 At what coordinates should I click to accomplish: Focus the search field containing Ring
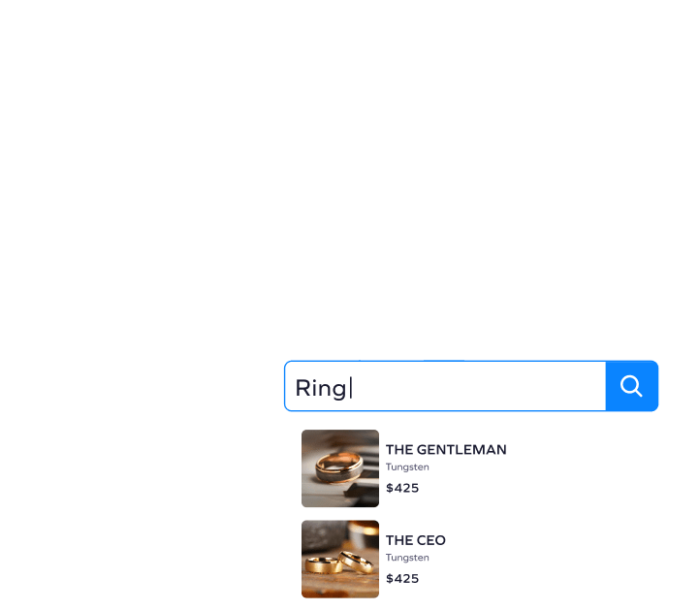pyautogui.click(x=445, y=386)
